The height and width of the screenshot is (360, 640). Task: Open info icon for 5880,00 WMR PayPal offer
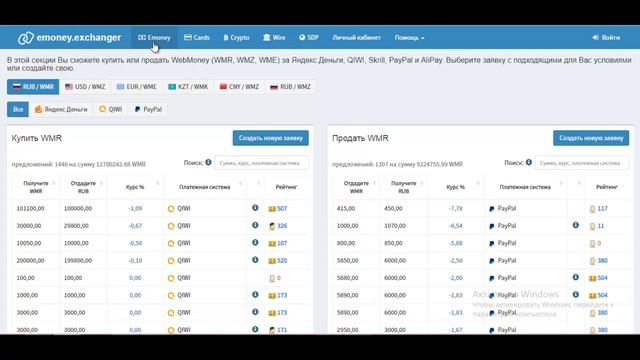[576, 277]
